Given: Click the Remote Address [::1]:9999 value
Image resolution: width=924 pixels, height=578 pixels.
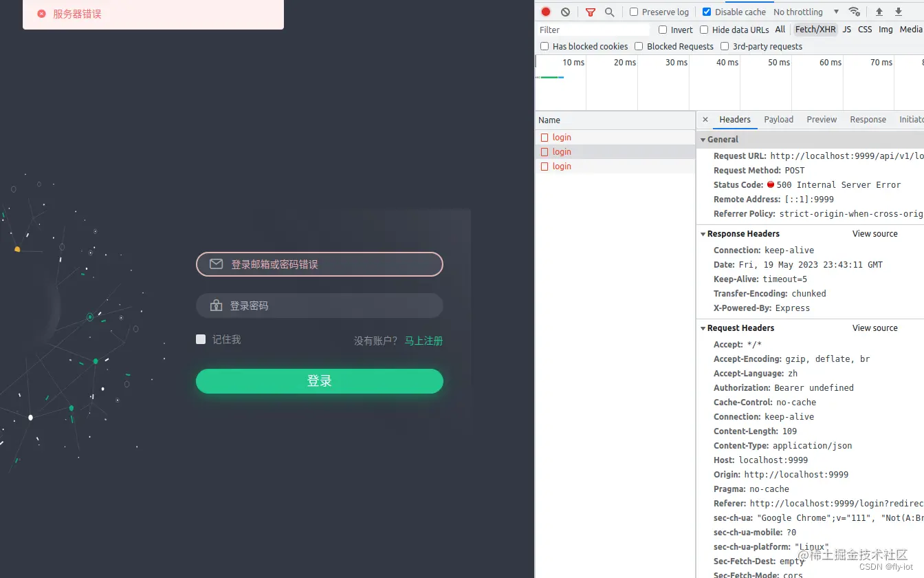Looking at the screenshot, I should pyautogui.click(x=809, y=200).
